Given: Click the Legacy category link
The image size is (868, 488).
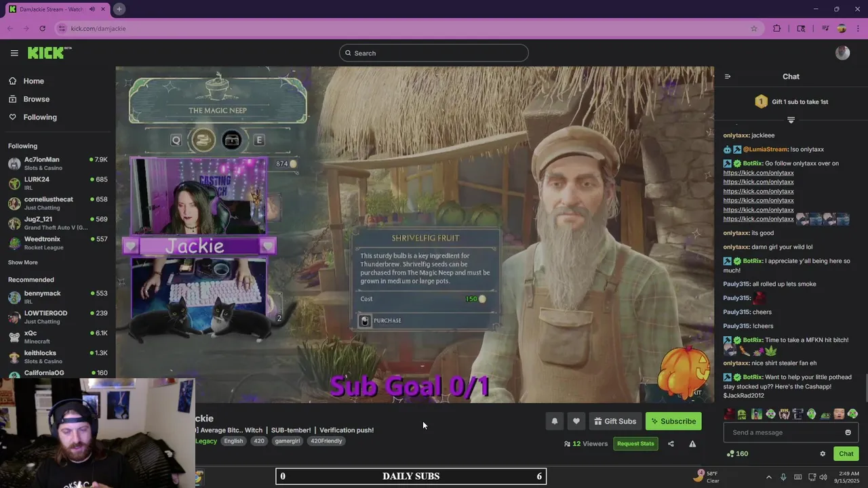Looking at the screenshot, I should coord(206,441).
